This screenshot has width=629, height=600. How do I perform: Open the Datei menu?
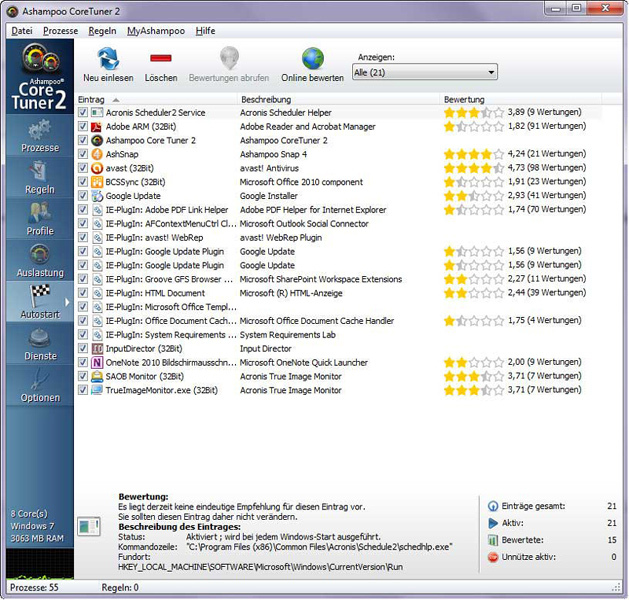coord(22,31)
